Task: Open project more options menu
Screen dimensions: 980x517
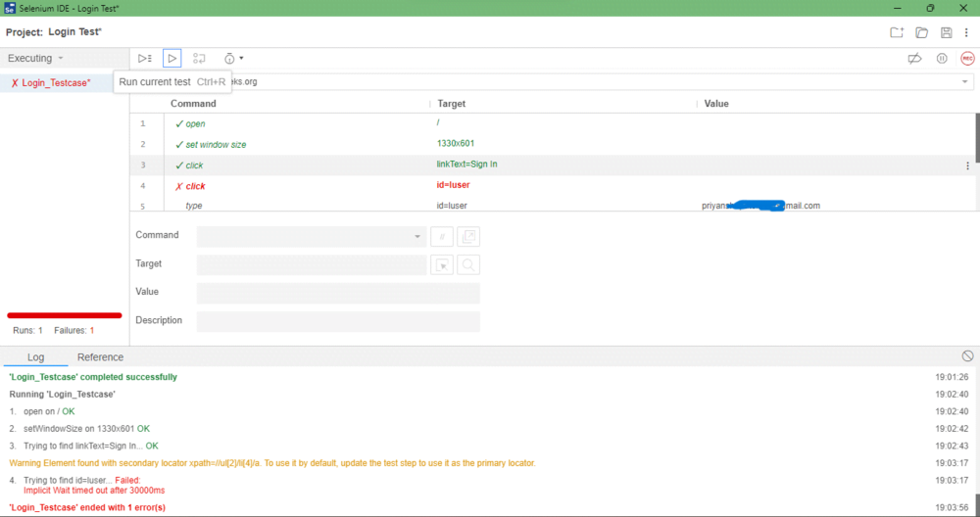Action: [966, 32]
